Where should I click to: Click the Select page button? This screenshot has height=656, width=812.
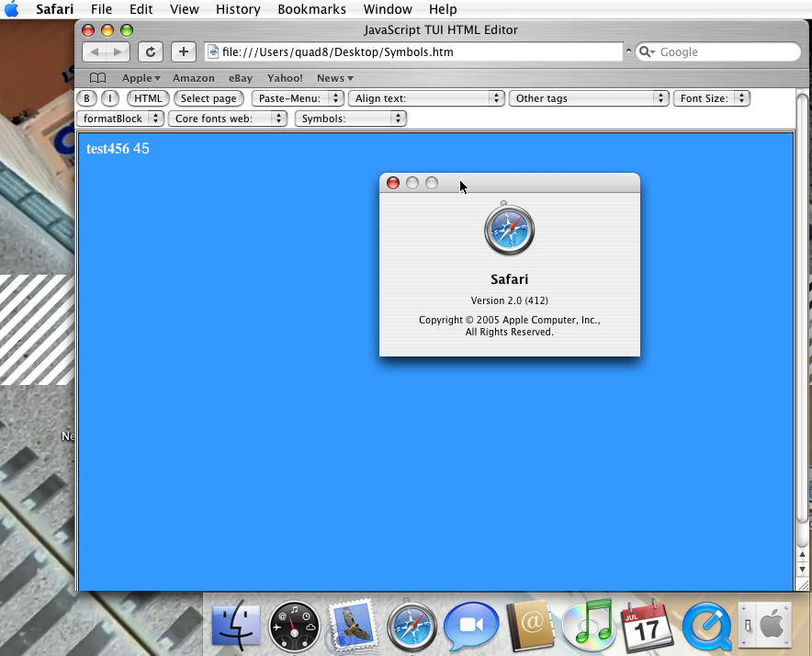tap(209, 98)
